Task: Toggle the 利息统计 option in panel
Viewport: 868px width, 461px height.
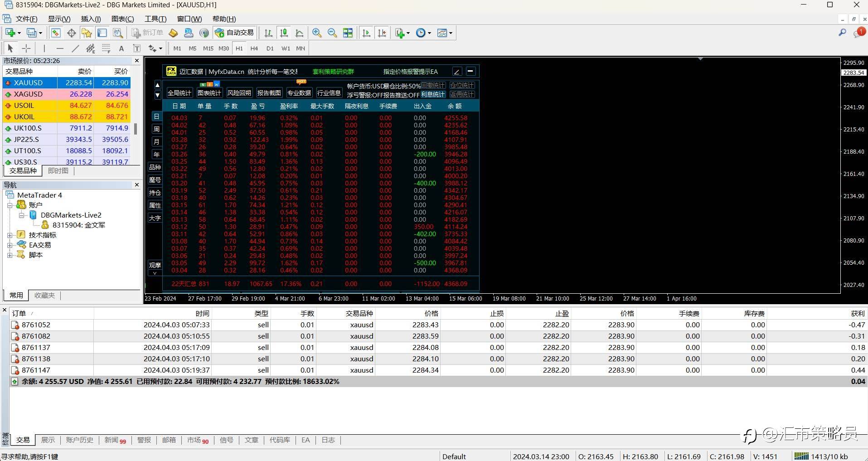Action: [x=433, y=94]
